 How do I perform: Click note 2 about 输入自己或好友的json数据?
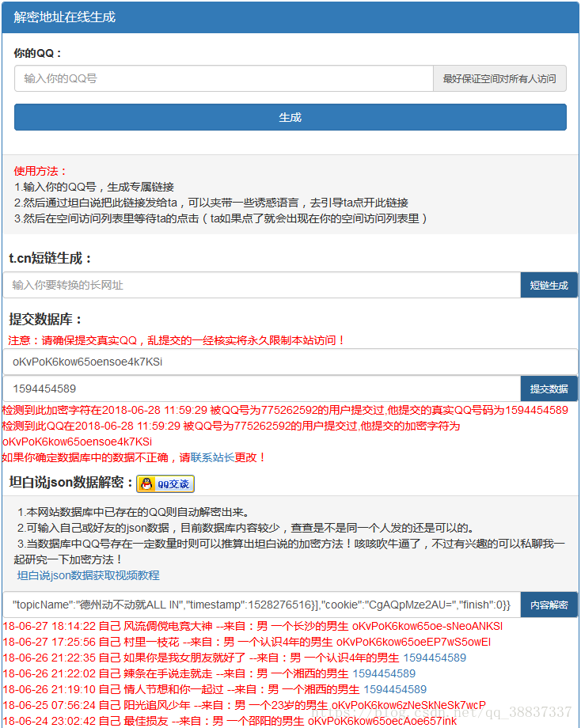point(246,528)
